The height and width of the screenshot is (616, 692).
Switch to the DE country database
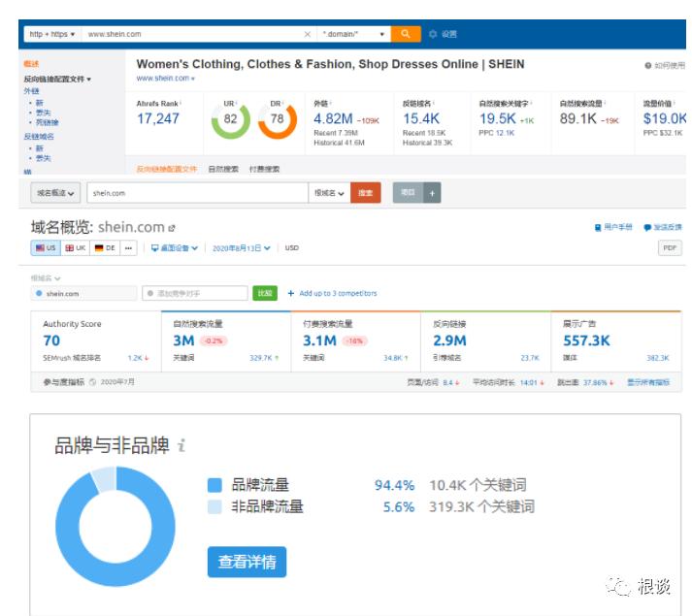point(105,248)
